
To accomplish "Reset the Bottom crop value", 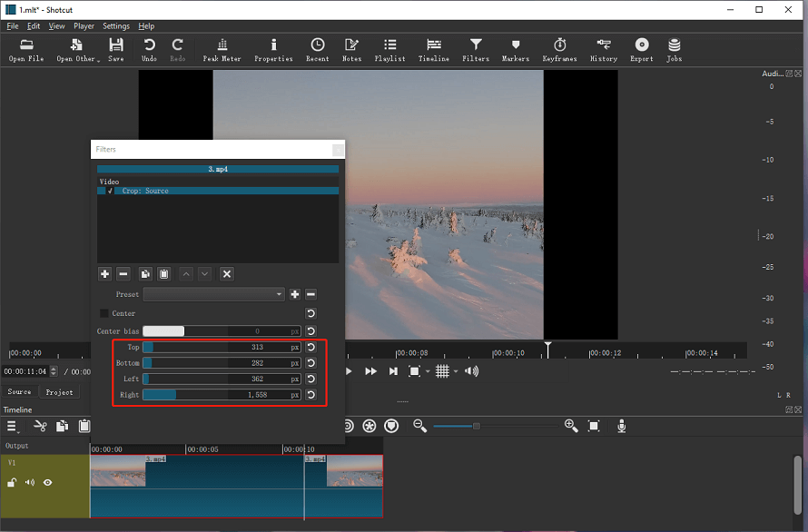I will 310,363.
